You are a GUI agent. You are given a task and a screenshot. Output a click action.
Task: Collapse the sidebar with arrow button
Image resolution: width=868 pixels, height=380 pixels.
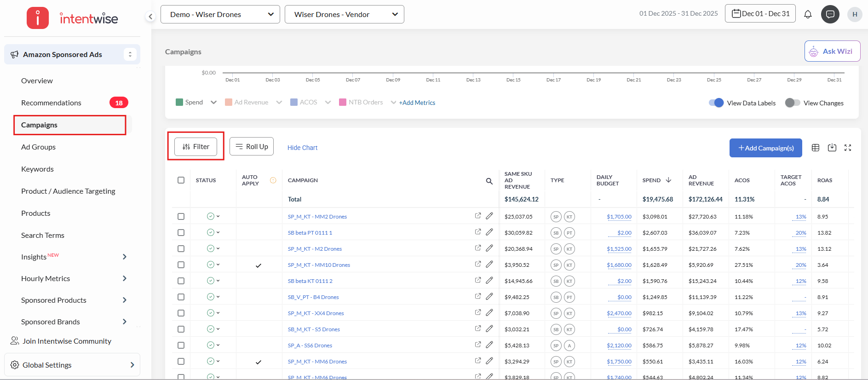point(150,17)
